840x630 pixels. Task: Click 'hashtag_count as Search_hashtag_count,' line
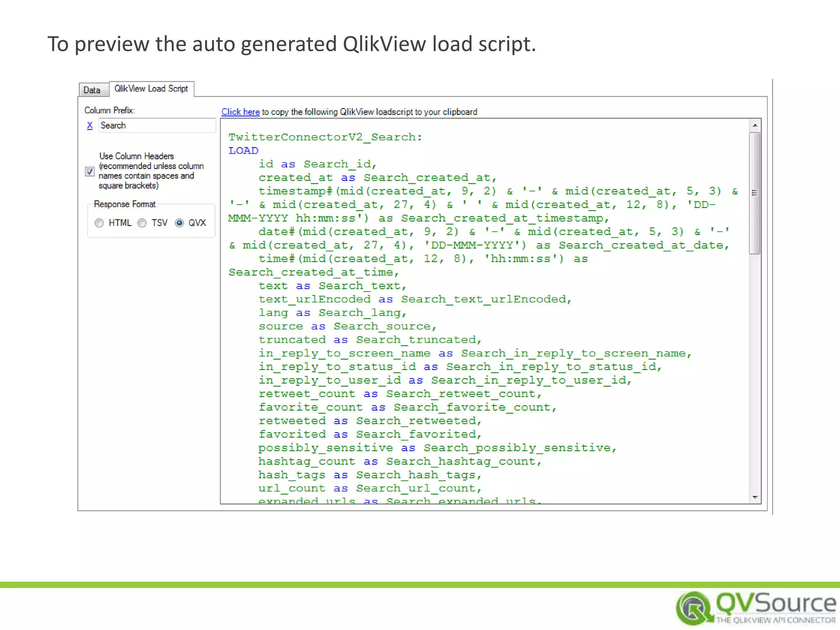click(400, 461)
